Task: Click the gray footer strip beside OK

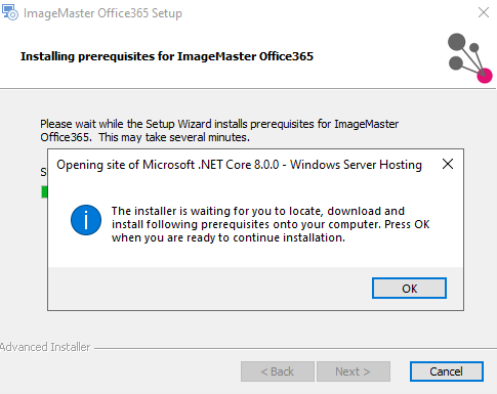Action: [210, 288]
